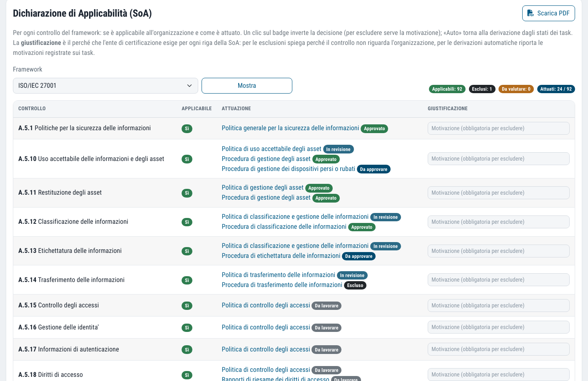
Task: Open classification policy link in A.5.12 row
Action: pyautogui.click(x=295, y=217)
